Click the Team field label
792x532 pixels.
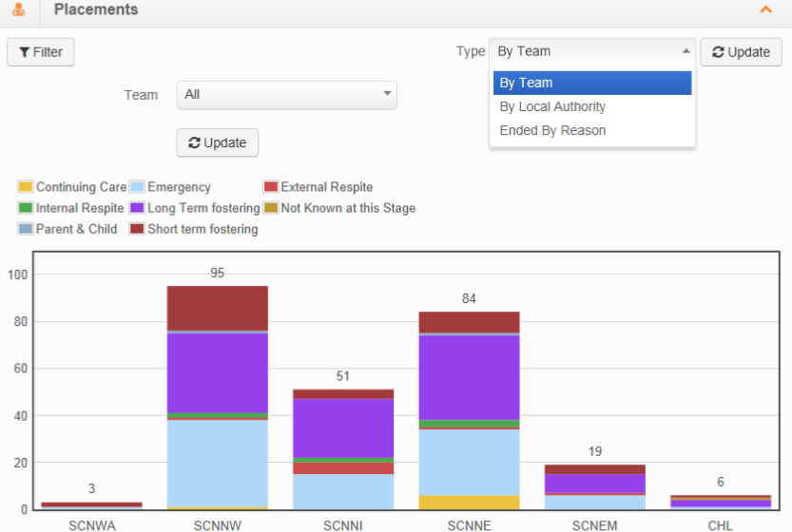[141, 95]
